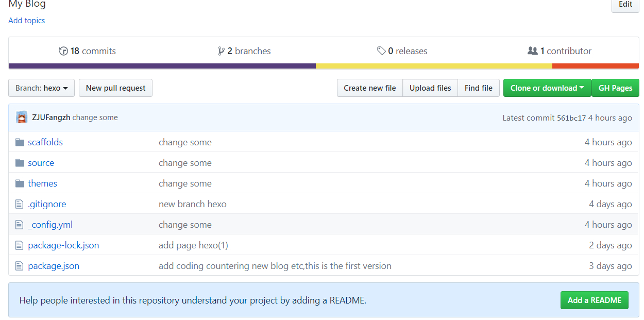Click the purple language bar segment
The image size is (644, 320).
(162, 66)
